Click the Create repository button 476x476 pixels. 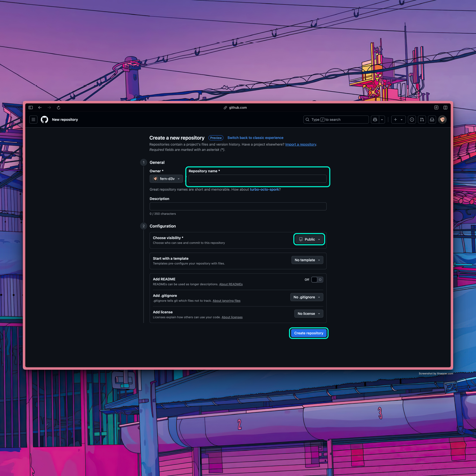[x=308, y=333]
